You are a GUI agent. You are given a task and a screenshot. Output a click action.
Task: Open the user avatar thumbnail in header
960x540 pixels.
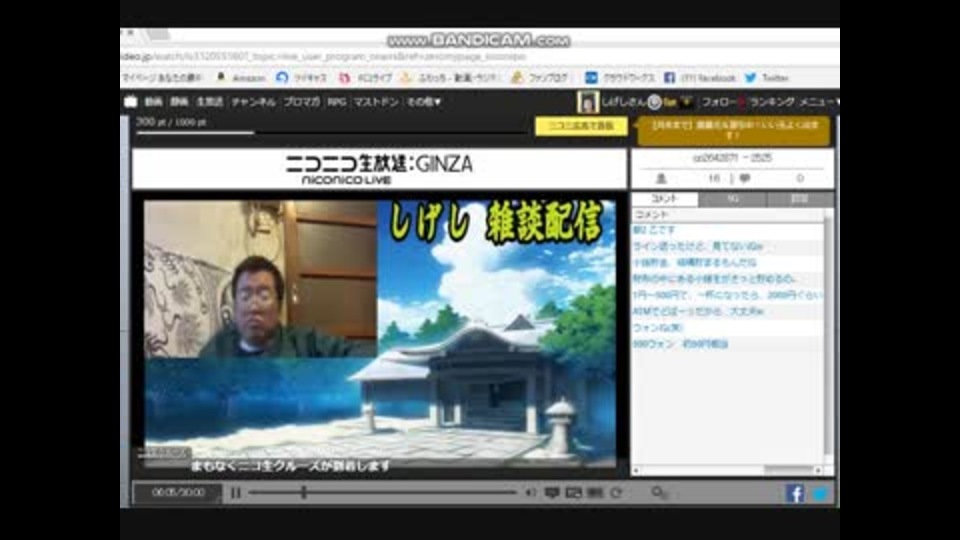[588, 102]
